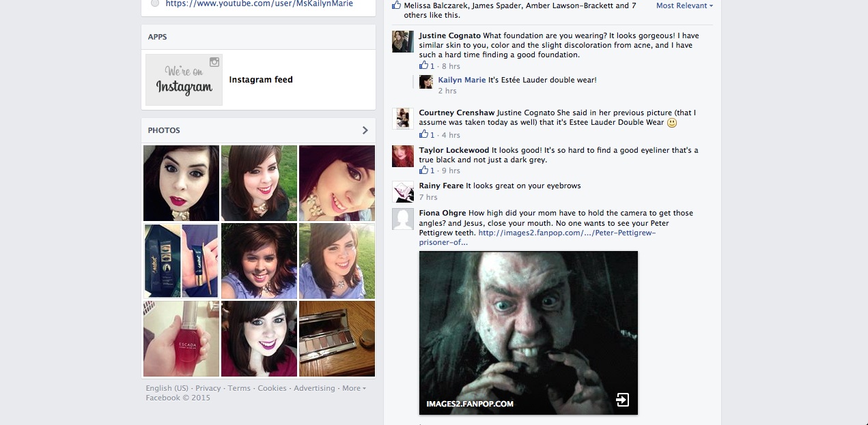Click the like thumb on Taylor Lockewood's comment

coord(424,171)
